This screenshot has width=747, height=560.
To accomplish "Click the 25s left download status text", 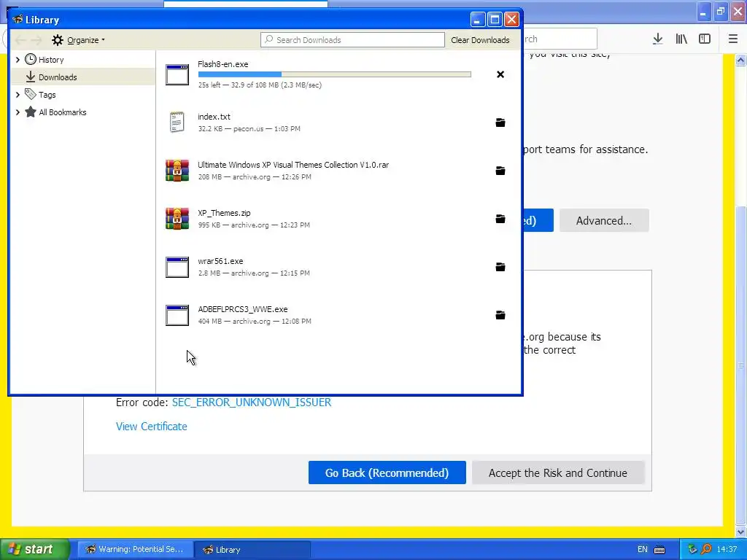I will point(260,85).
